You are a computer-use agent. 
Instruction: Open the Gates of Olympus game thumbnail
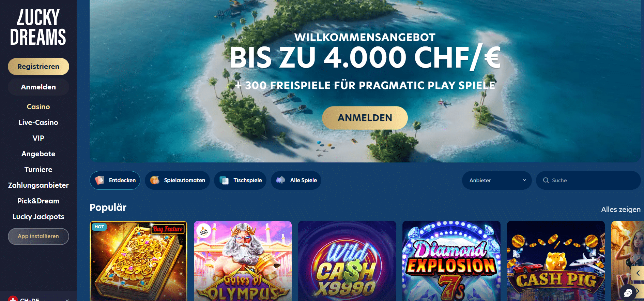(x=243, y=261)
